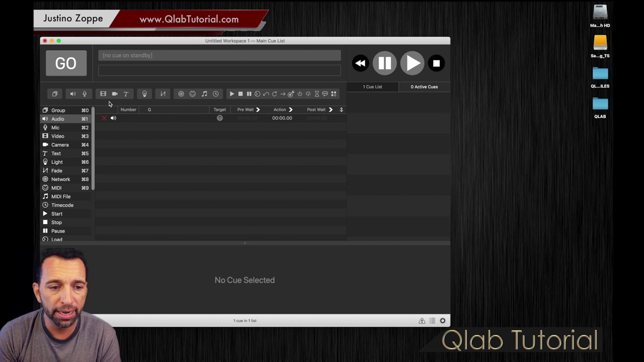Click the audio cue's target arrow button
This screenshot has width=644, height=362.
point(220,118)
